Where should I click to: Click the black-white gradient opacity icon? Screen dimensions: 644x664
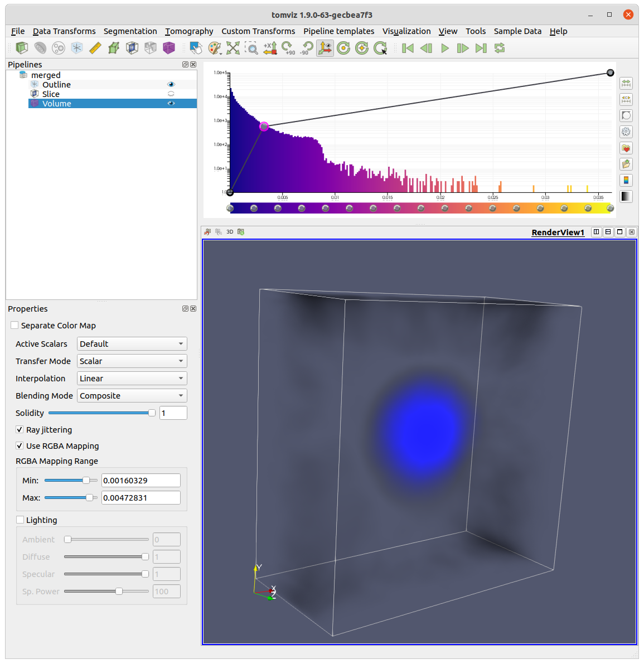[x=626, y=196]
